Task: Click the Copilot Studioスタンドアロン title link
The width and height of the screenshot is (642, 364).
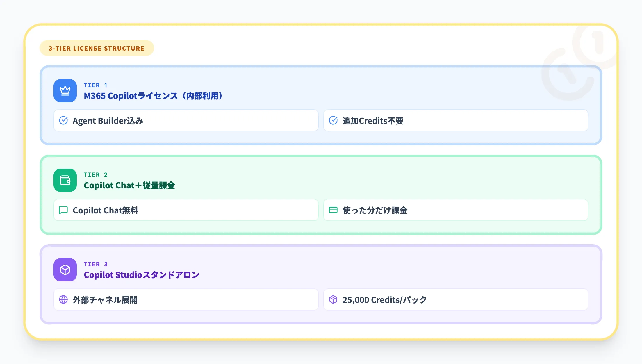Action: [x=142, y=274]
